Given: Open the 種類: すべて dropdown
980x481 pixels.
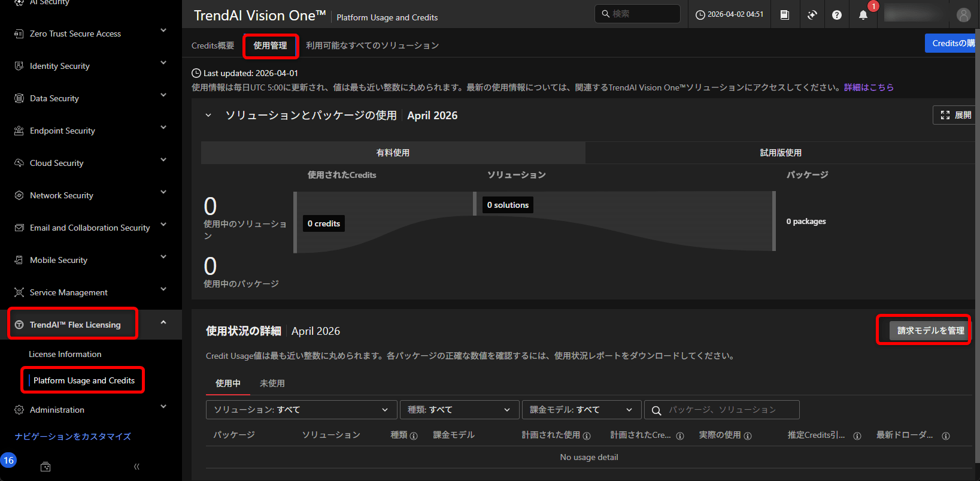Looking at the screenshot, I should point(459,410).
